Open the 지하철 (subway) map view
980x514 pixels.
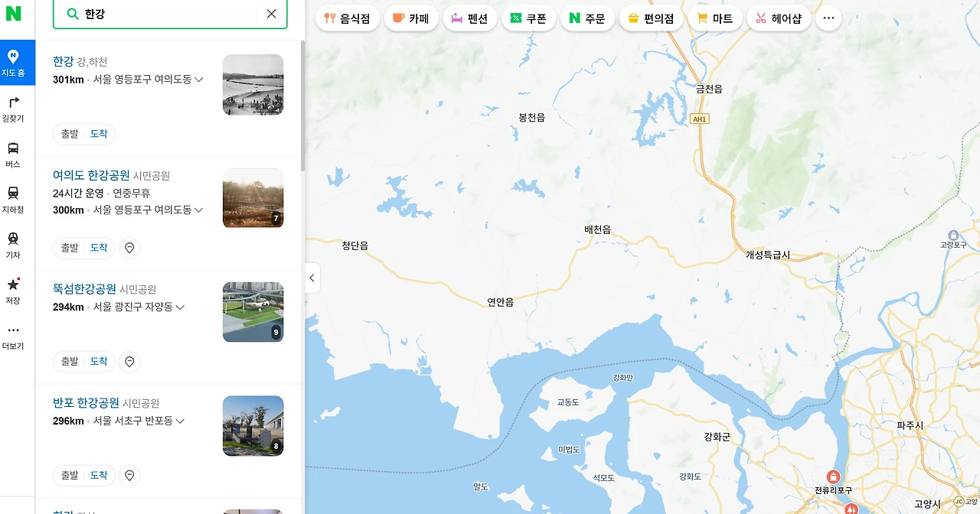13,197
